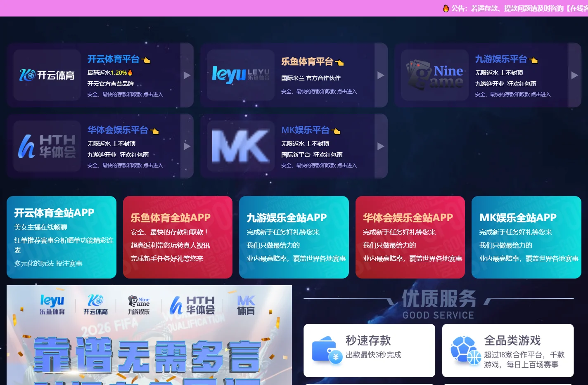Click 出款最快3秒完成 text
The height and width of the screenshot is (385, 588).
(x=373, y=355)
